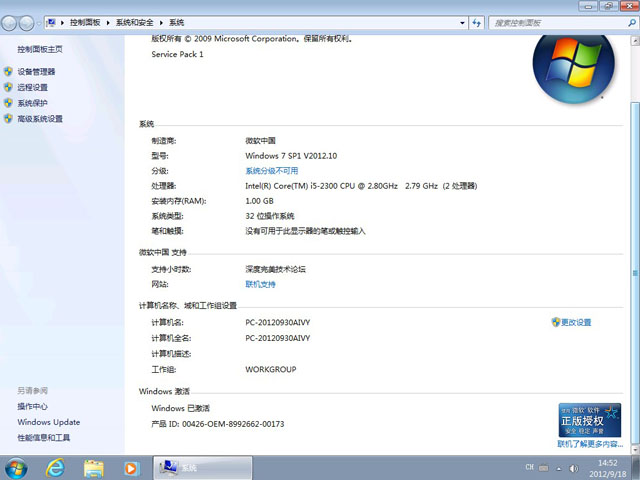Click the 32 位操作系统 system type value
Viewport: 640px width, 480px height.
[x=269, y=216]
